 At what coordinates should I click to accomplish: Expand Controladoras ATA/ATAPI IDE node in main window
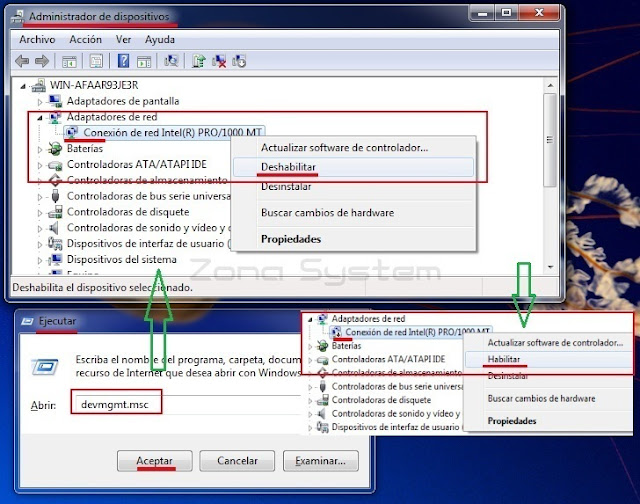(40, 165)
